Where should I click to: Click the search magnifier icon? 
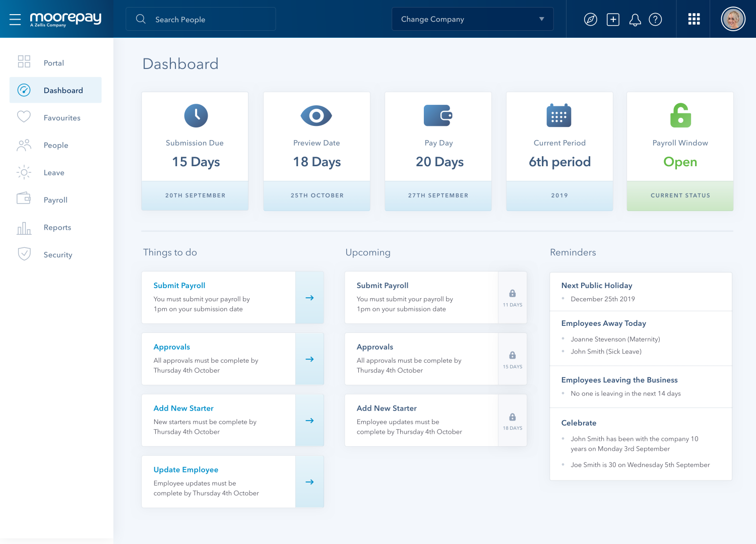(x=141, y=19)
